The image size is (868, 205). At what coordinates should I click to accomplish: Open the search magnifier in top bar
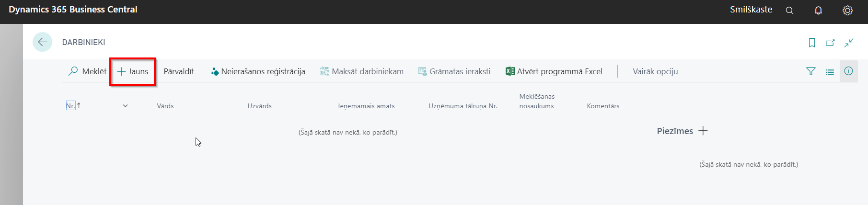point(789,10)
